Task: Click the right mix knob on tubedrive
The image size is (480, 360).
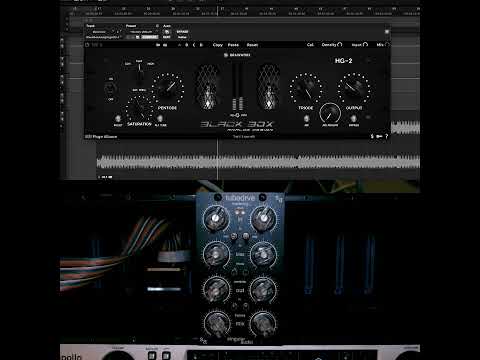Action: coord(263,323)
